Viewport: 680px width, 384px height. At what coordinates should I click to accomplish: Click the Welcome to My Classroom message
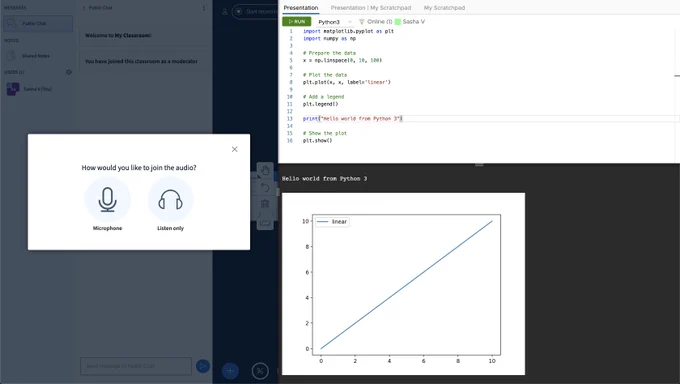[118, 36]
